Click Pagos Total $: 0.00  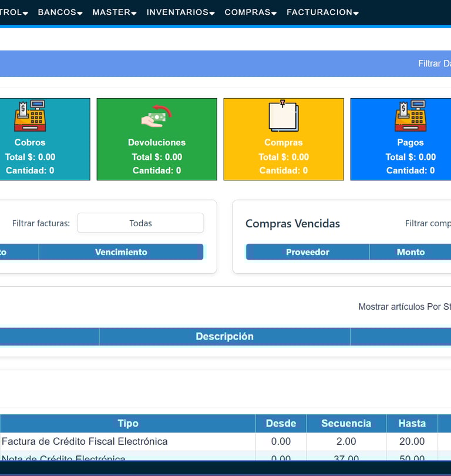[x=410, y=157]
